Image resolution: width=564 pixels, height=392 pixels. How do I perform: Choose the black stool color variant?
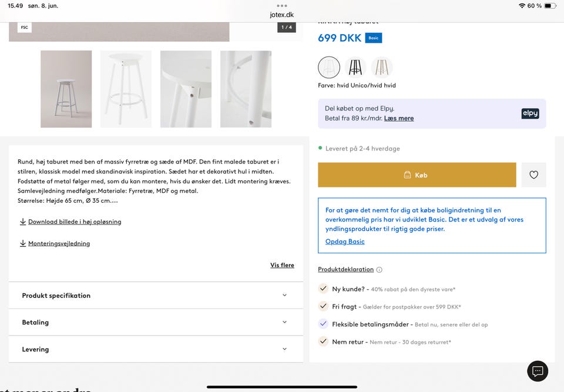coord(355,68)
